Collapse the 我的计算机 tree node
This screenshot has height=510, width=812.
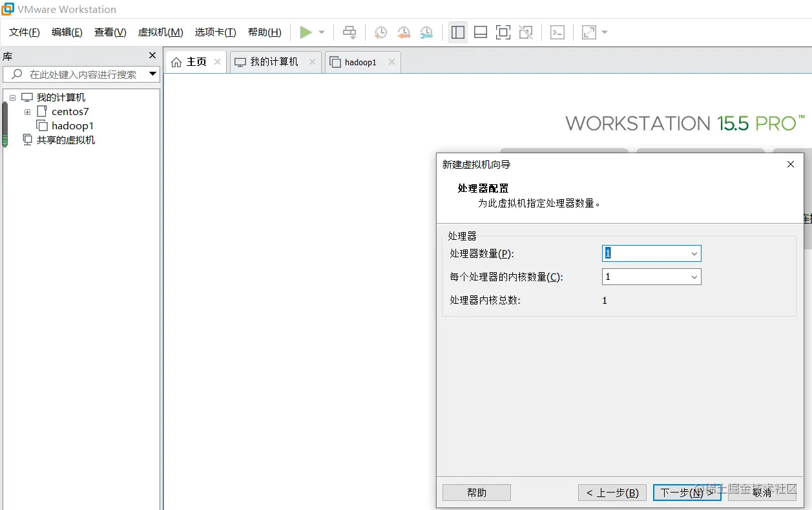click(13, 98)
